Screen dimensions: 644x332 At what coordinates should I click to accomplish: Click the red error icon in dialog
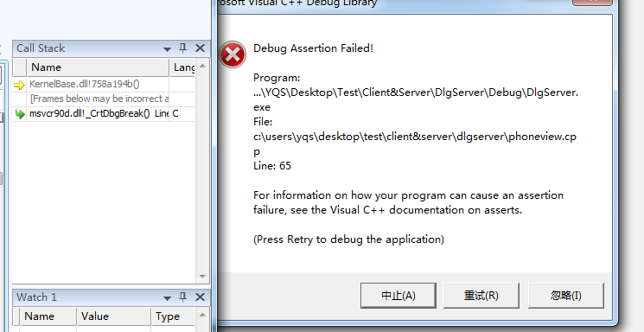(x=233, y=54)
